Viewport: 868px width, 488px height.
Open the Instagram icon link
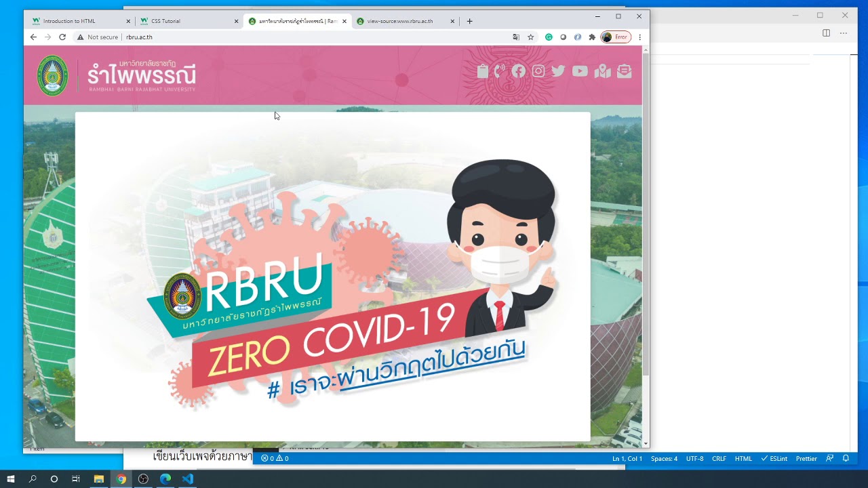click(538, 71)
